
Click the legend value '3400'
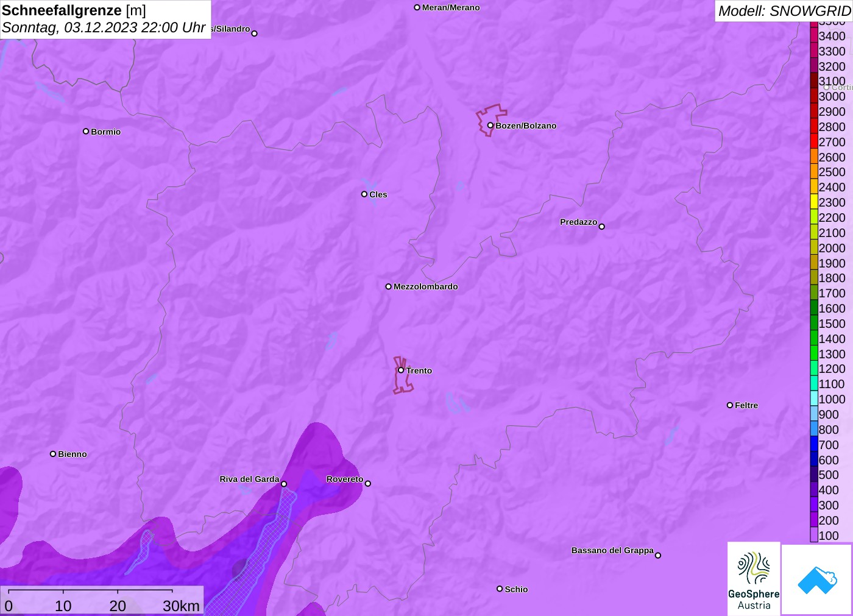pyautogui.click(x=832, y=36)
